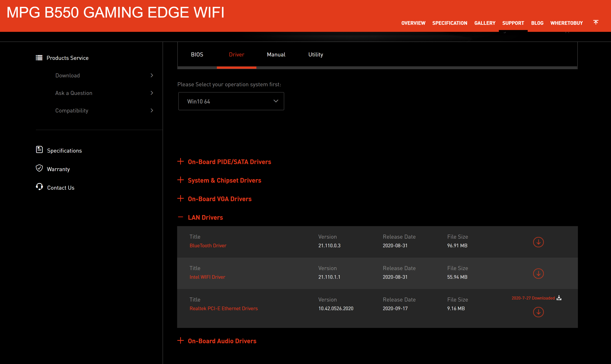
Task: Download the BlueTooth Driver via its arrow icon
Action: click(538, 242)
